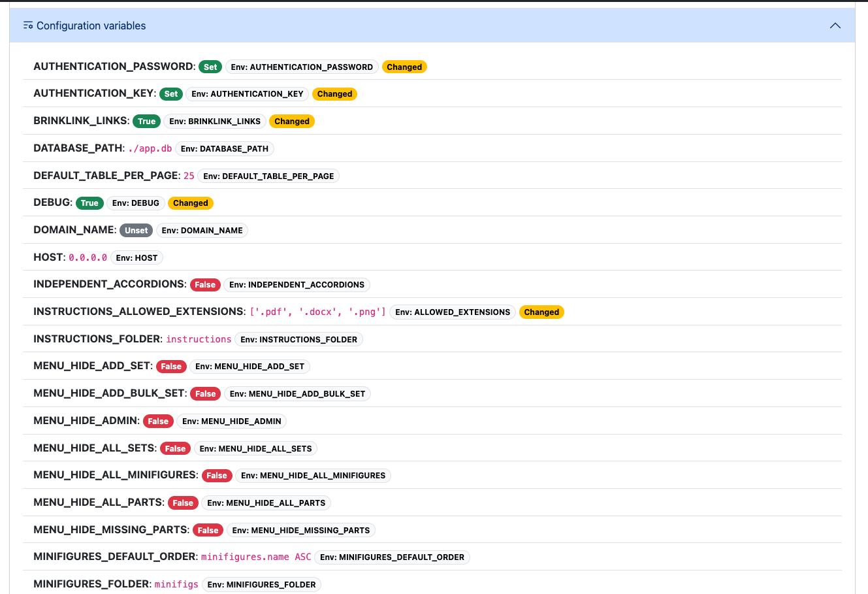This screenshot has width=868, height=594.
Task: Click the Env: DOMAIN_NAME badge
Action: (202, 231)
